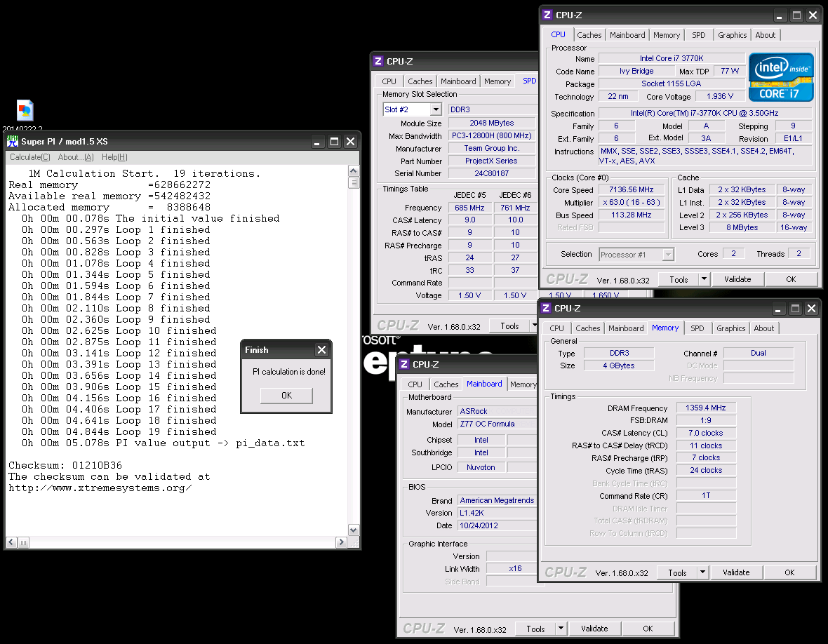Select Graphics tab in the Memory window
Image resolution: width=828 pixels, height=644 pixels.
pyautogui.click(x=731, y=328)
